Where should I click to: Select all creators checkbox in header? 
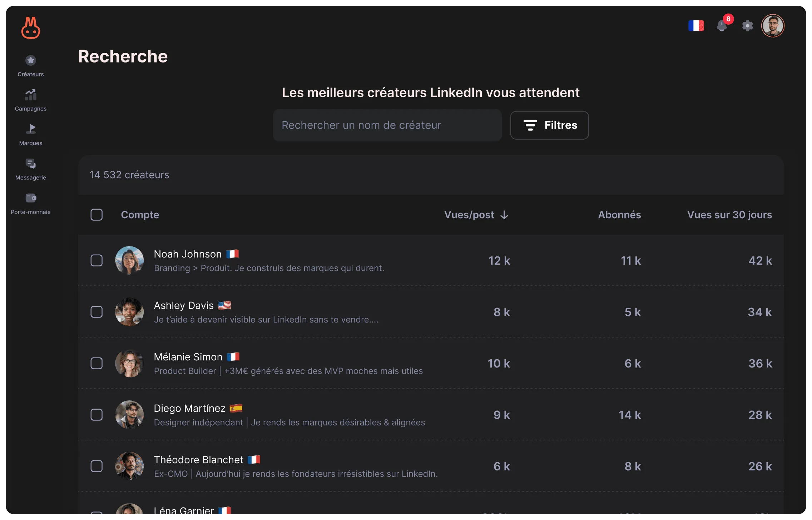click(96, 215)
